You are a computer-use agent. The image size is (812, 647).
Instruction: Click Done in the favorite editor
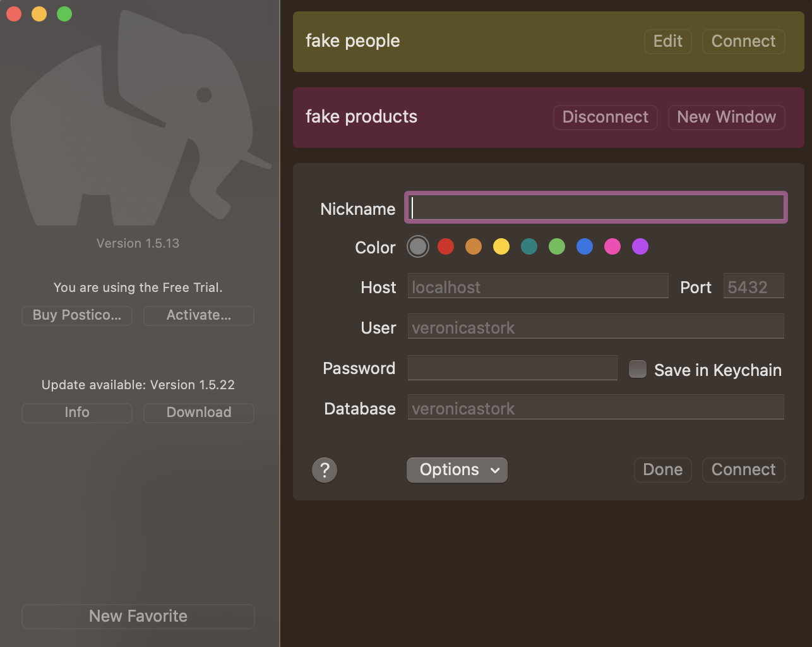pyautogui.click(x=663, y=470)
